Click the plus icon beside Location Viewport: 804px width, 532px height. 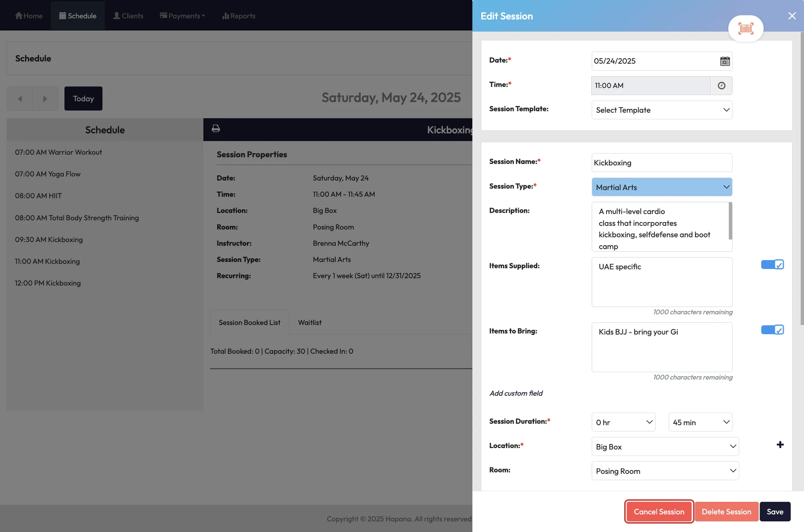(780, 445)
